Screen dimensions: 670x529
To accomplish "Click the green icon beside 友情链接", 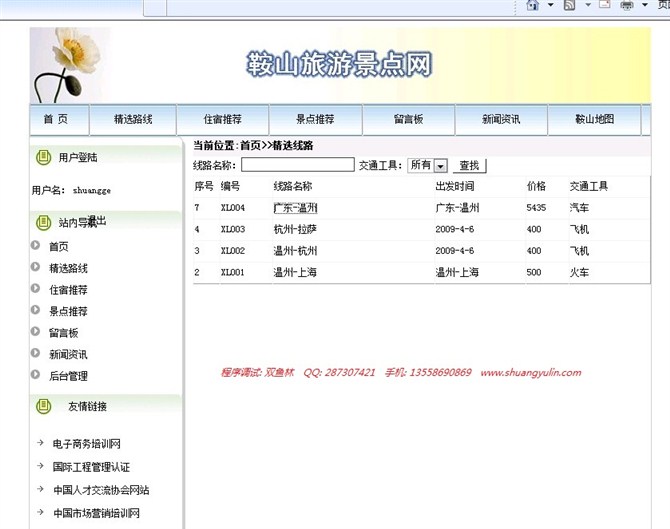I will tap(43, 406).
